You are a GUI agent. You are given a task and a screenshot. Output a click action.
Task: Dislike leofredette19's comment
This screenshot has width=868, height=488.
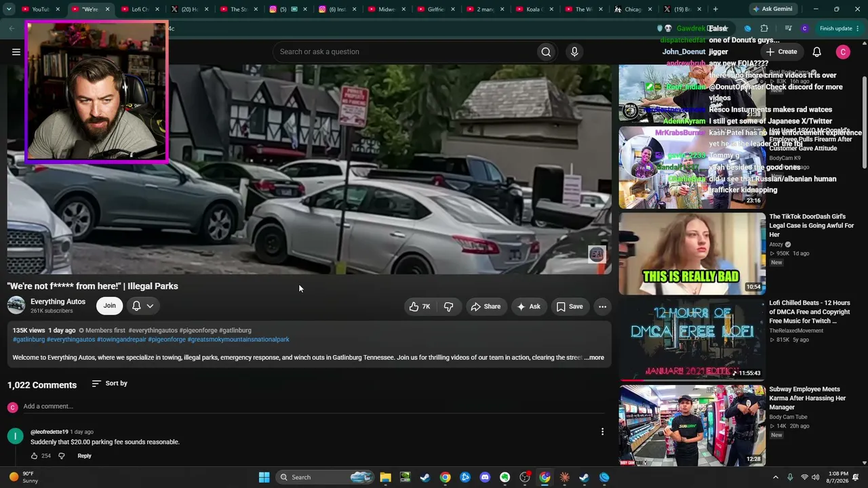click(61, 456)
